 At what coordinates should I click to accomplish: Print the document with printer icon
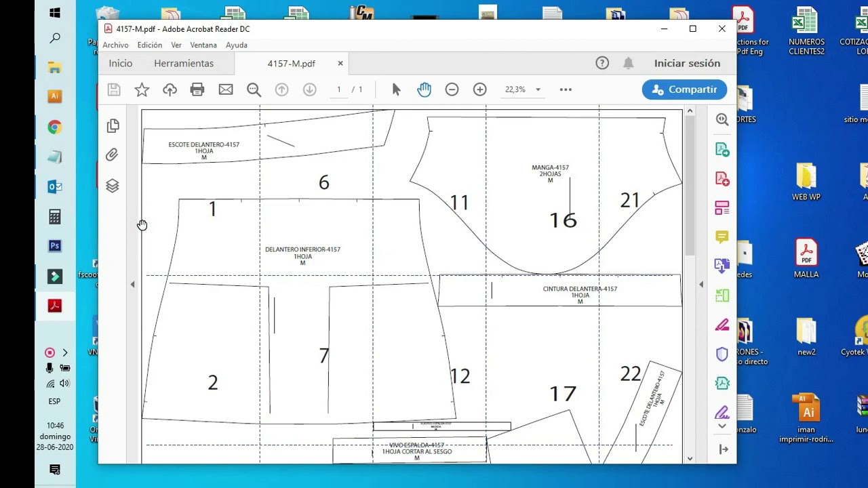point(197,89)
